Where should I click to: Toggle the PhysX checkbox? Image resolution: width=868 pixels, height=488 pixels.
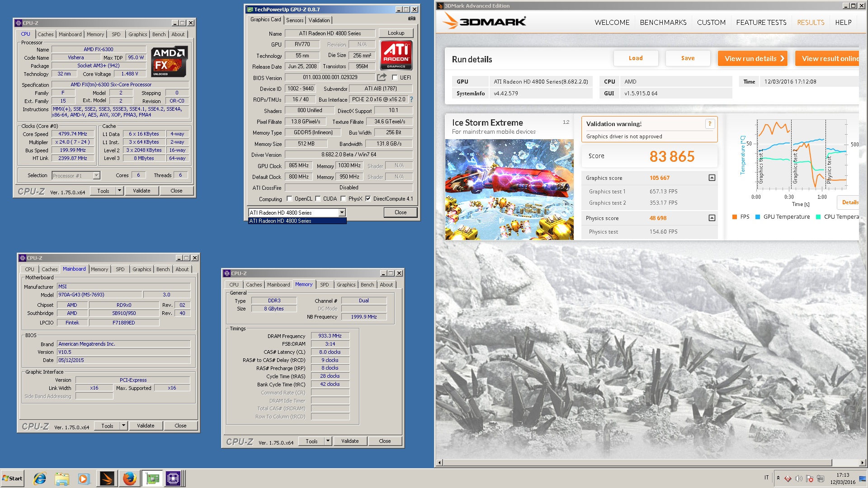point(343,199)
